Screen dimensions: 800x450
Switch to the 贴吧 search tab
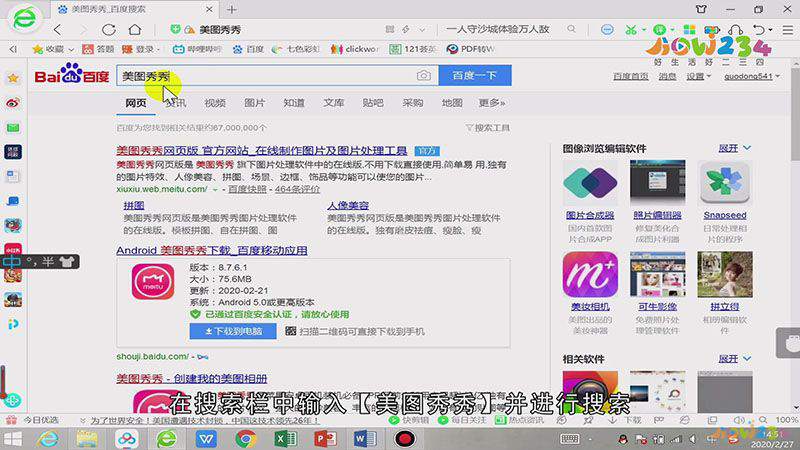pos(373,103)
